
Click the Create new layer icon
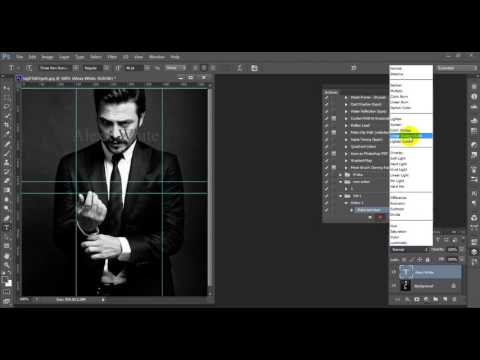(445, 299)
